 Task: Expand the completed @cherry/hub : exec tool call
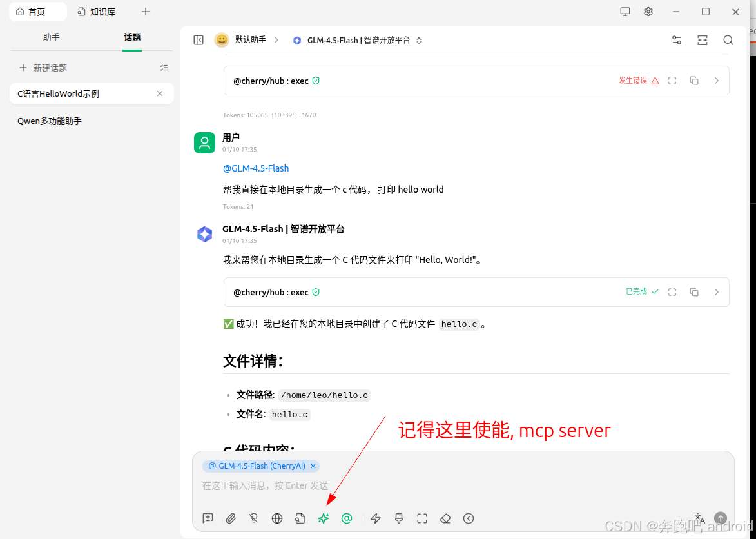(x=717, y=291)
